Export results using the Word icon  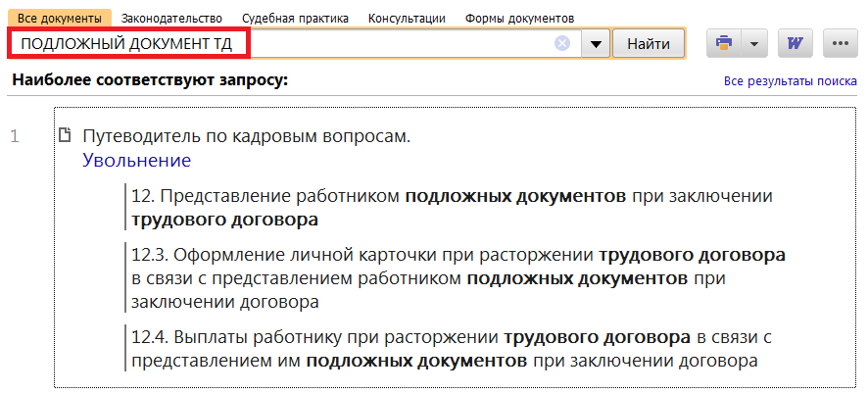click(x=795, y=44)
